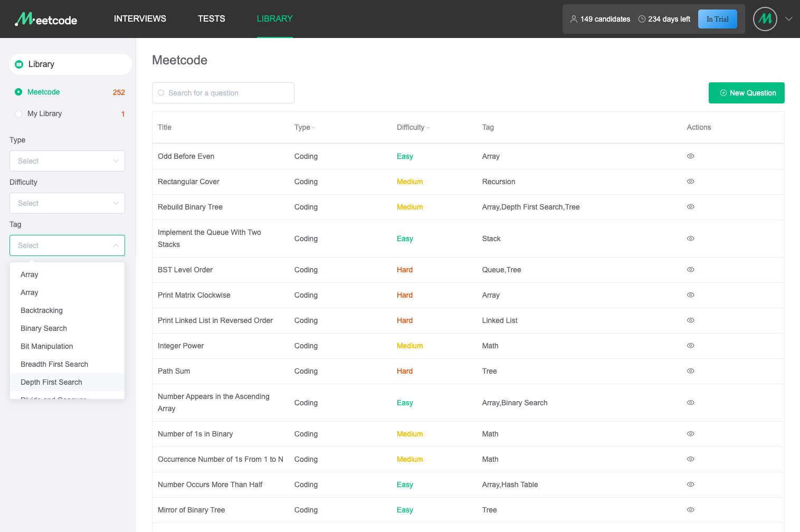
Task: Select the My Library radio button
Action: 18,113
